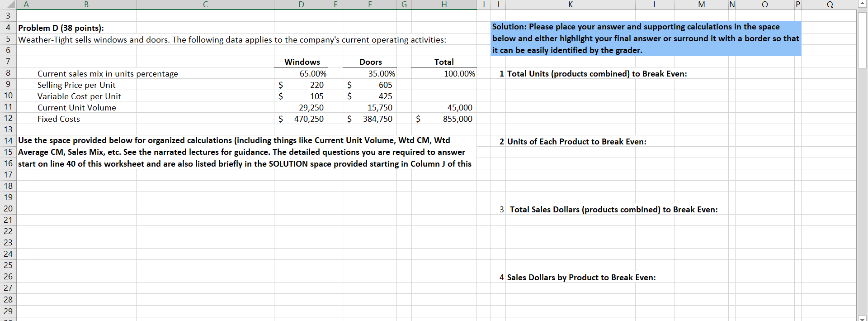Click 'Sales Dollars by Product to Break Even'
This screenshot has height=321, width=868.
[581, 277]
